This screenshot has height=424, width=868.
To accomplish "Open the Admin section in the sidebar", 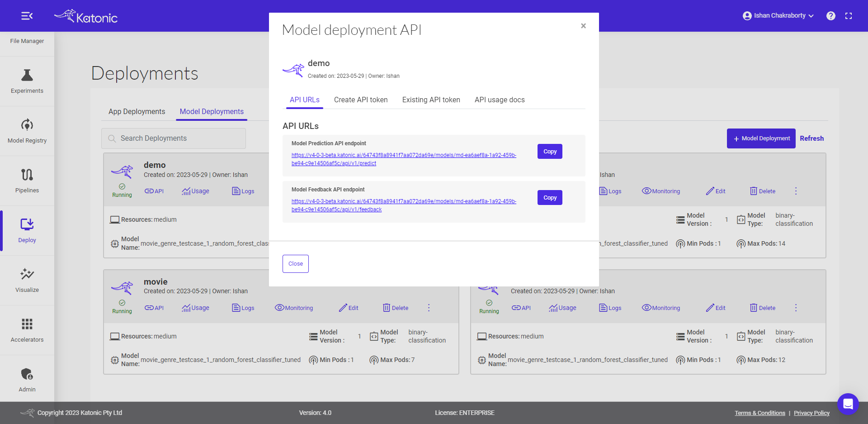I will (x=27, y=380).
